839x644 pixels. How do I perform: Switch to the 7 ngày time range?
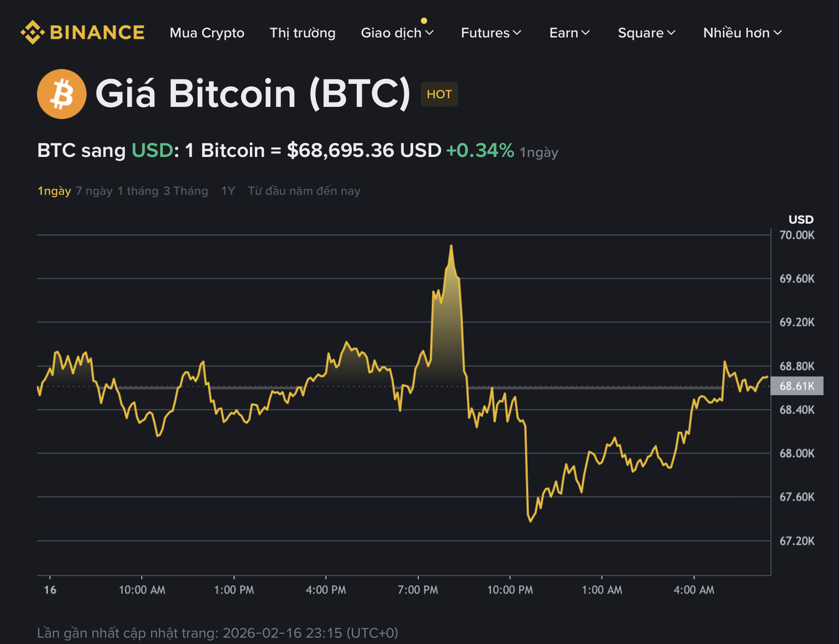coord(95,190)
